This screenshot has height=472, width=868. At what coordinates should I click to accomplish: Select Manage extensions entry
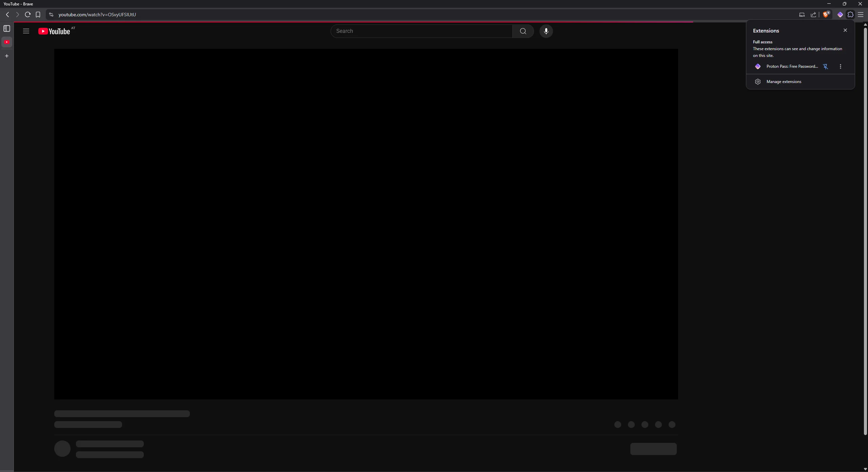[784, 82]
